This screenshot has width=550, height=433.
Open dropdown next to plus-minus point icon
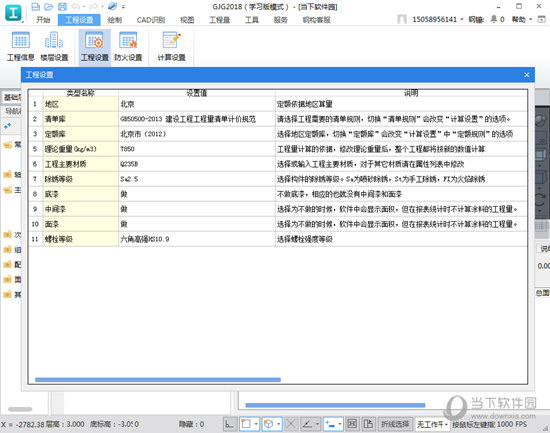point(340,424)
